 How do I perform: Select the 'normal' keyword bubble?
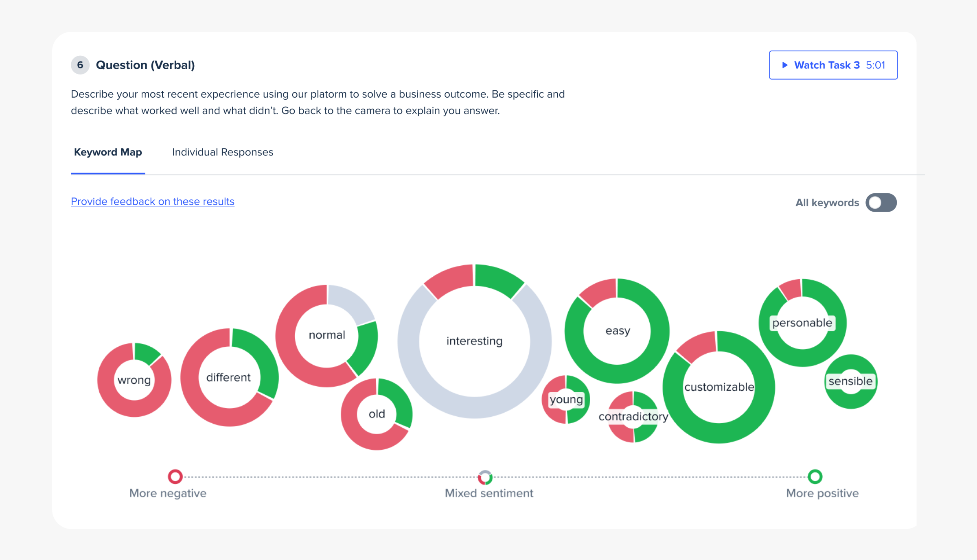pos(326,335)
